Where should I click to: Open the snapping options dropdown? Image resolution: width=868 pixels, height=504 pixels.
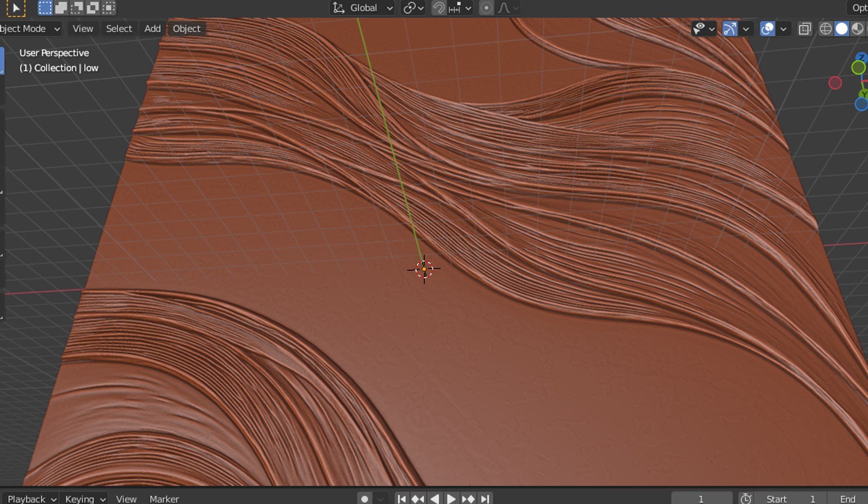coord(460,8)
